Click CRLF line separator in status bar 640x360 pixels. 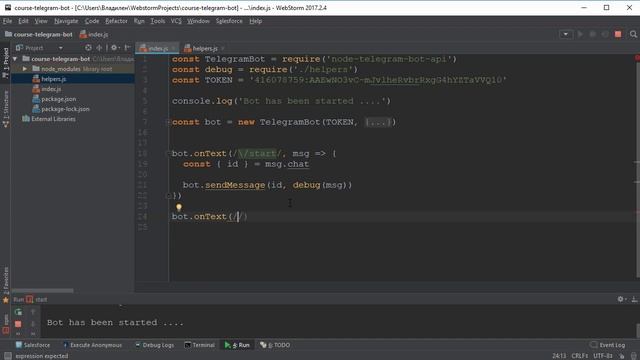click(580, 356)
